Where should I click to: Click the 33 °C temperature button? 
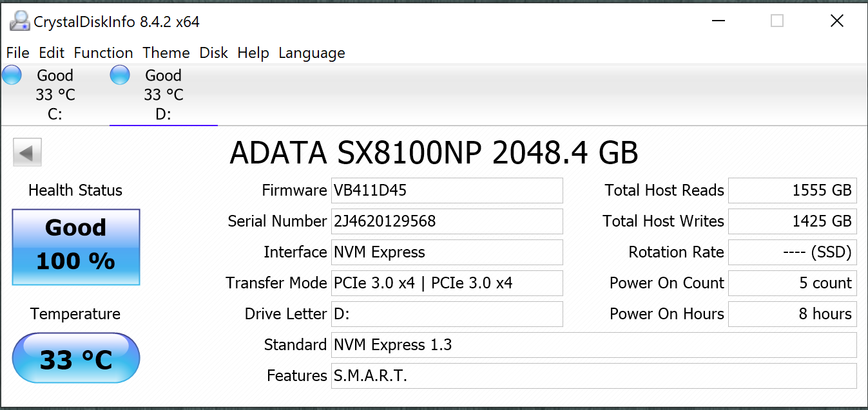(x=76, y=359)
